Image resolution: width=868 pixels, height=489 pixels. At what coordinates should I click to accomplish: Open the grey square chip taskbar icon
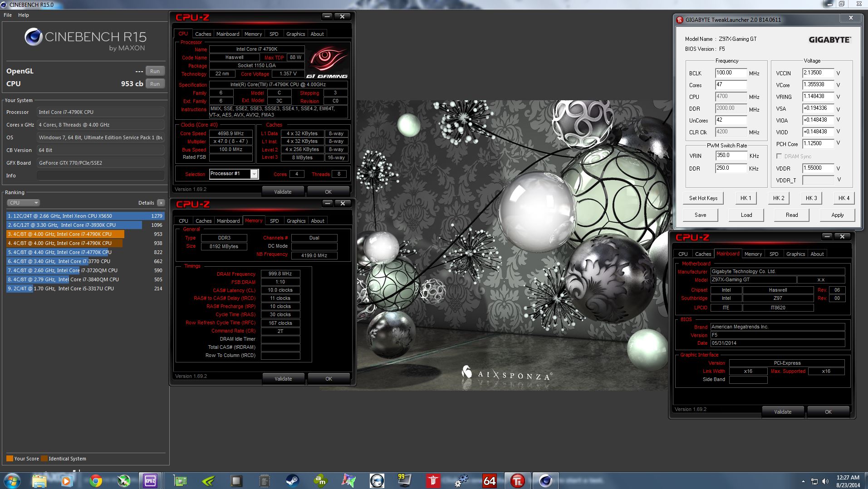236,480
